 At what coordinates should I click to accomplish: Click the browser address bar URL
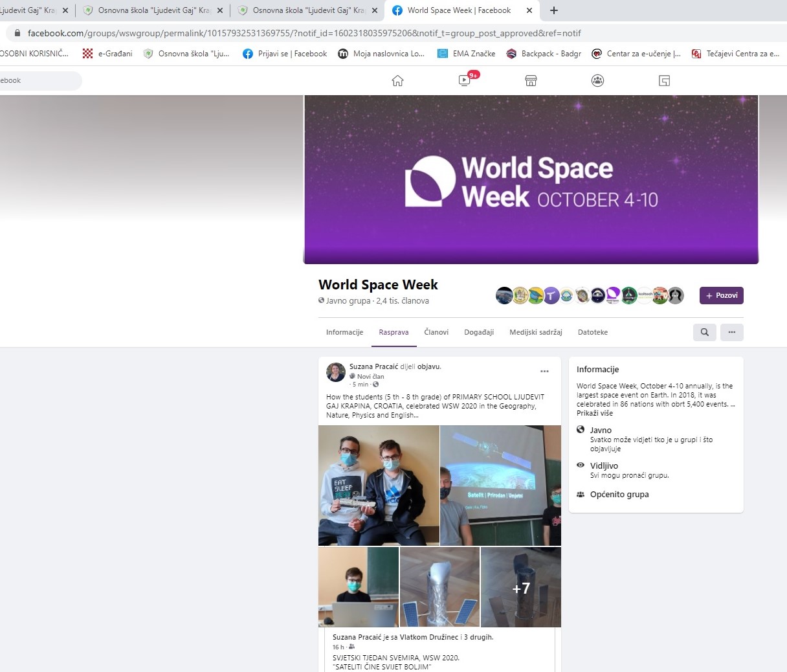click(x=304, y=33)
